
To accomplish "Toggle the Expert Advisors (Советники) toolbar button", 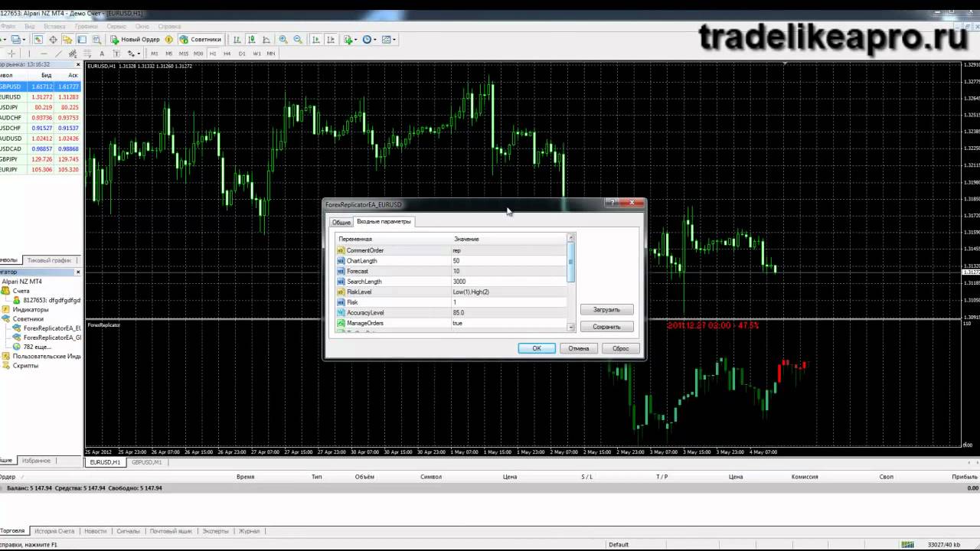I will (201, 39).
